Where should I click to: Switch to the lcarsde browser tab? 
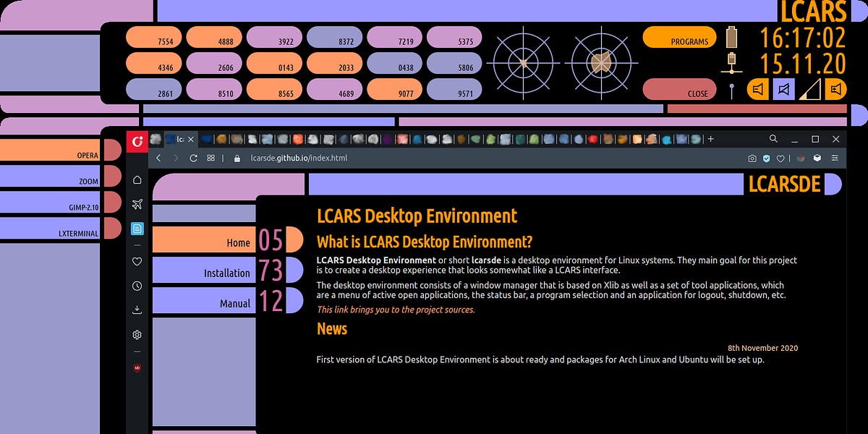coord(178,138)
